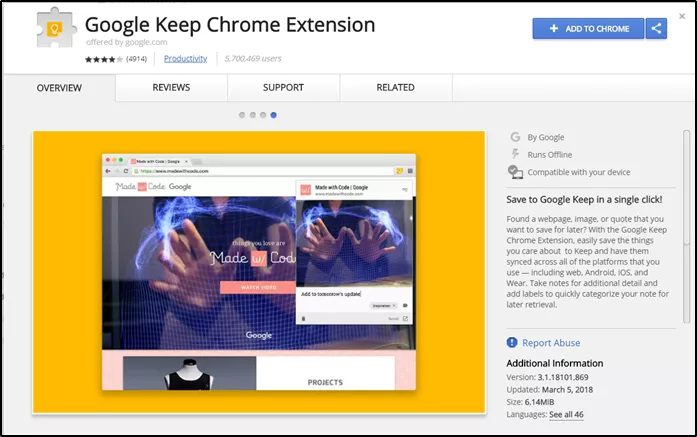
Task: Open the Productivity category link
Action: click(185, 59)
